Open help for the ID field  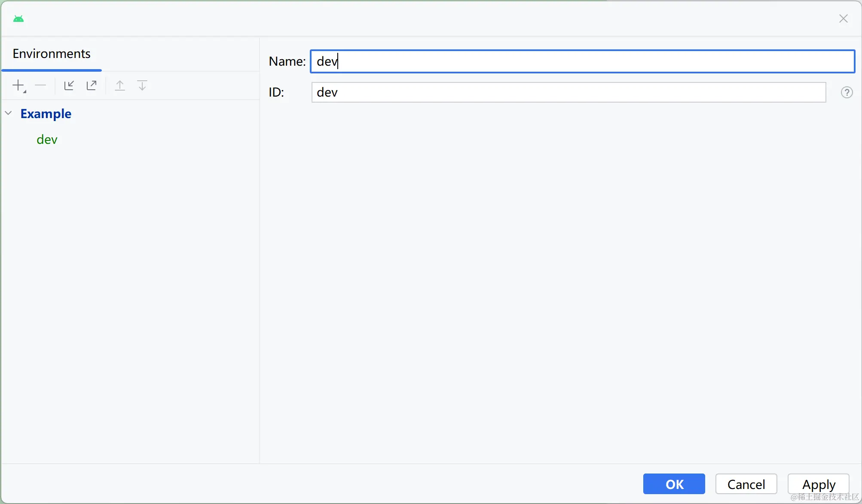(x=847, y=92)
